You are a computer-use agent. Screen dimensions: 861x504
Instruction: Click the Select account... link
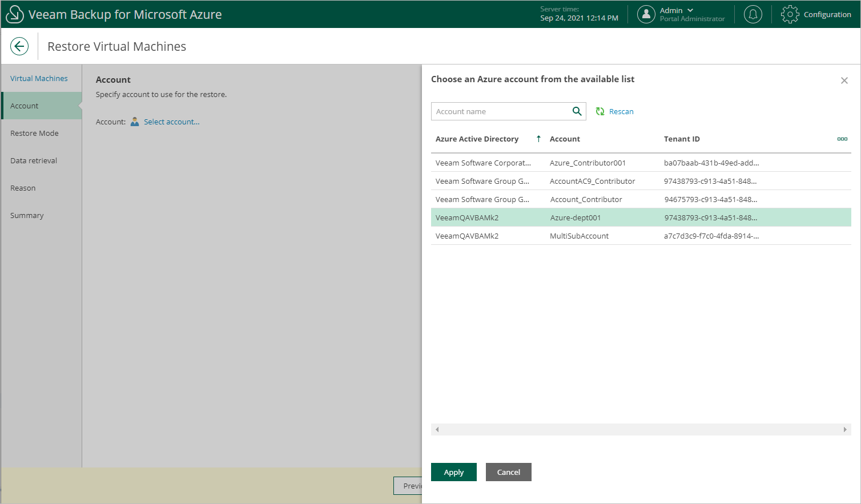point(172,122)
